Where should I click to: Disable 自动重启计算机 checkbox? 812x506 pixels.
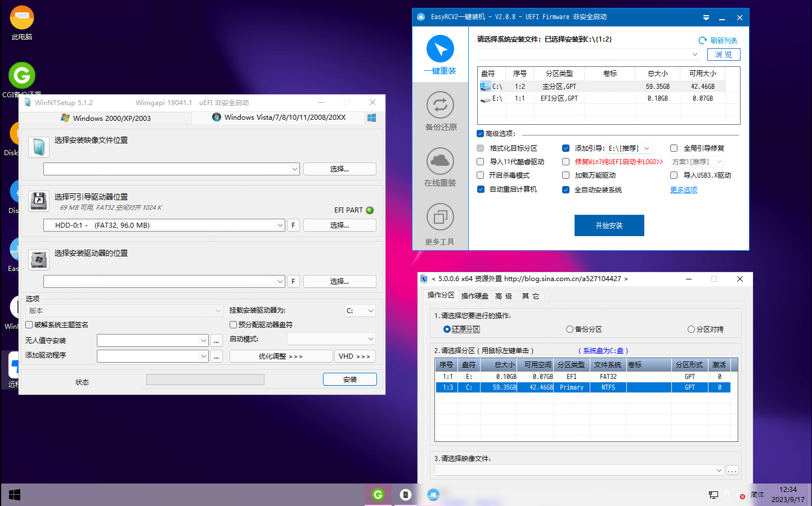[x=481, y=189]
